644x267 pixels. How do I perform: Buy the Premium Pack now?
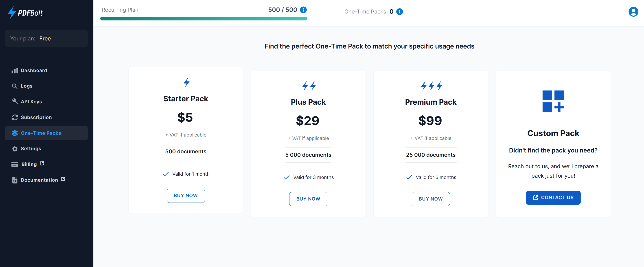431,199
